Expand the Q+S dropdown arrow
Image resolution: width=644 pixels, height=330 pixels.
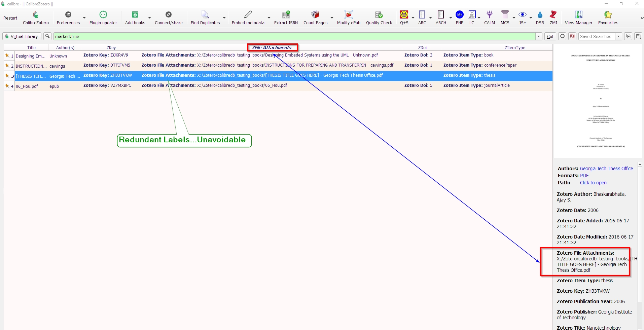(x=413, y=17)
